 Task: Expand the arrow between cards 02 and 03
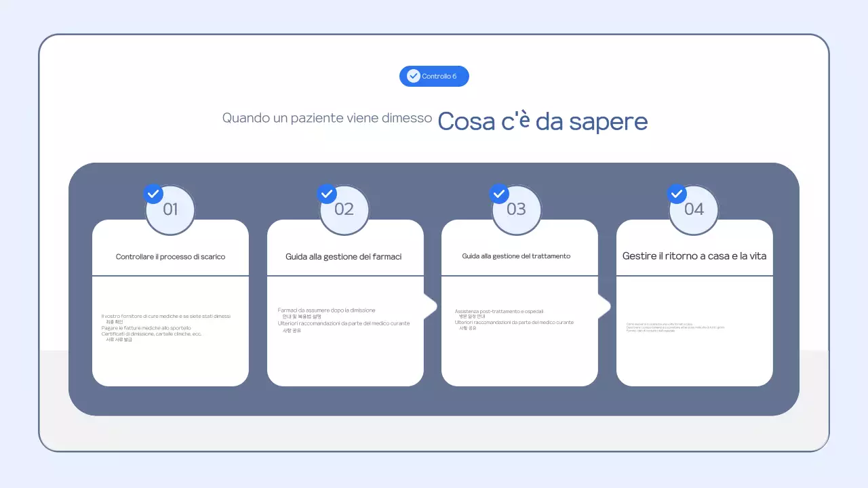pyautogui.click(x=430, y=306)
